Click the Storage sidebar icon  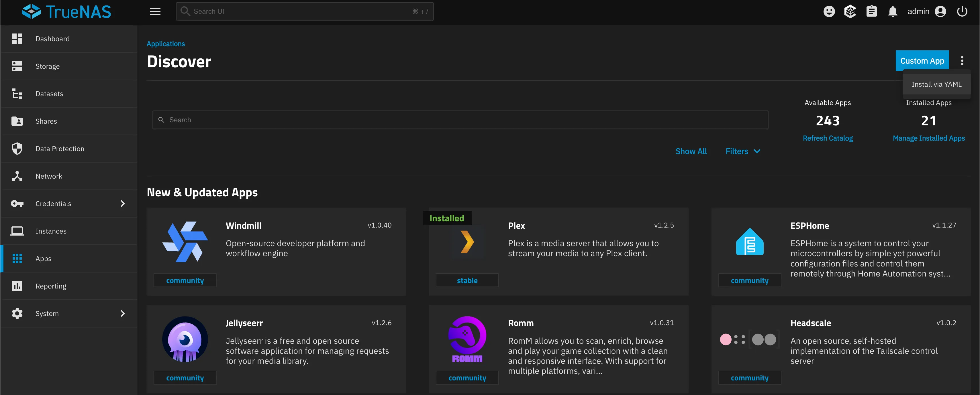click(x=17, y=66)
